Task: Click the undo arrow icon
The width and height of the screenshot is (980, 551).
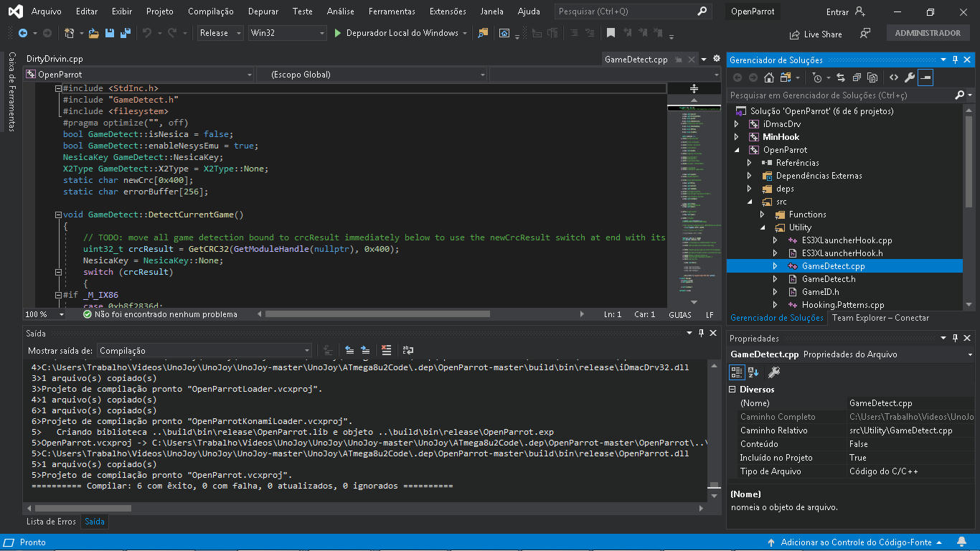Action: tap(147, 33)
